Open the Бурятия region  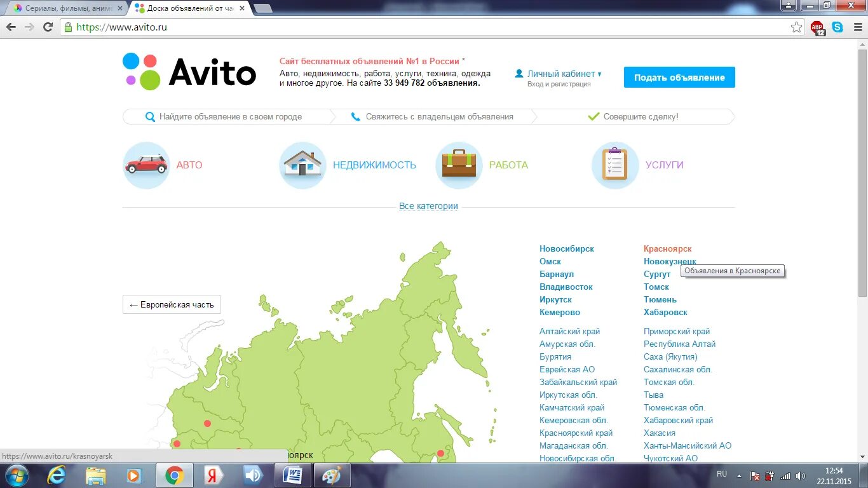coord(555,356)
